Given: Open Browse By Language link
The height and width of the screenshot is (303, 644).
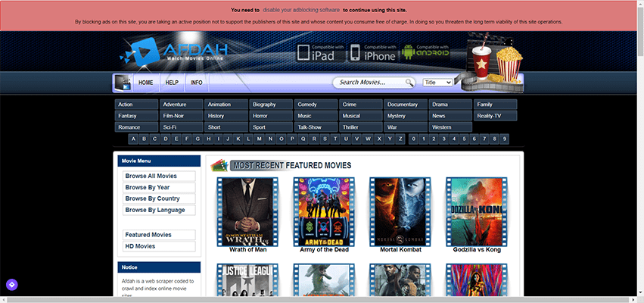Looking at the screenshot, I should coord(159,210).
